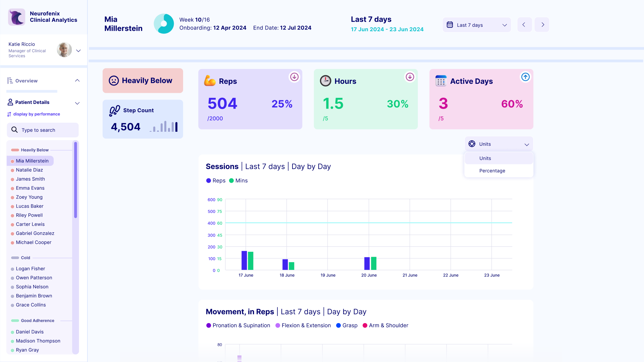Select patient Logan Fisher
This screenshot has height=362, width=644.
[30, 269]
